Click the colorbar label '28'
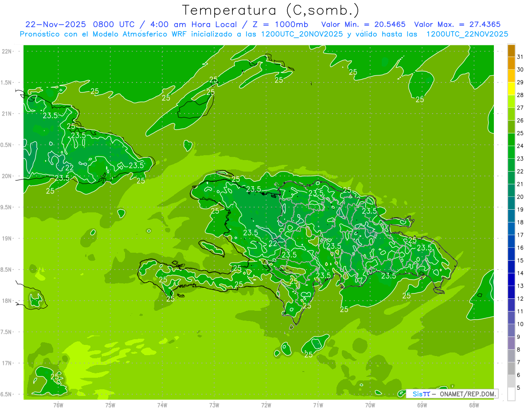532x411 pixels. coord(520,95)
